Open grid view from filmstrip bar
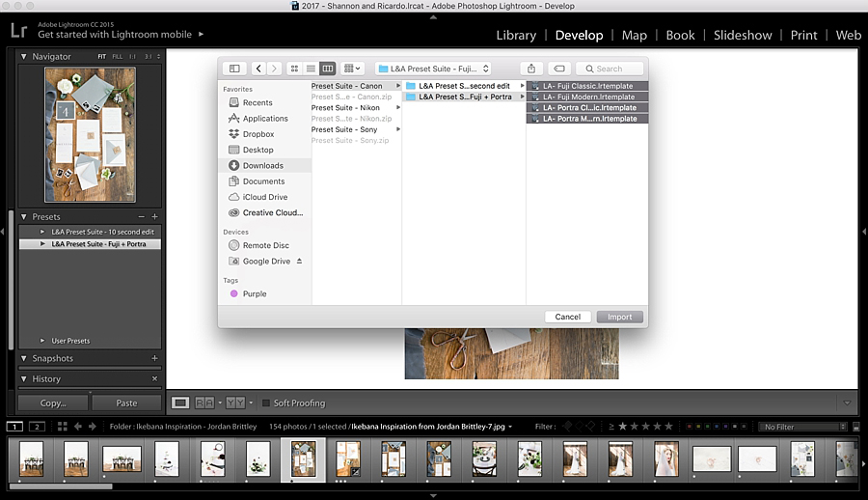 tap(63, 427)
